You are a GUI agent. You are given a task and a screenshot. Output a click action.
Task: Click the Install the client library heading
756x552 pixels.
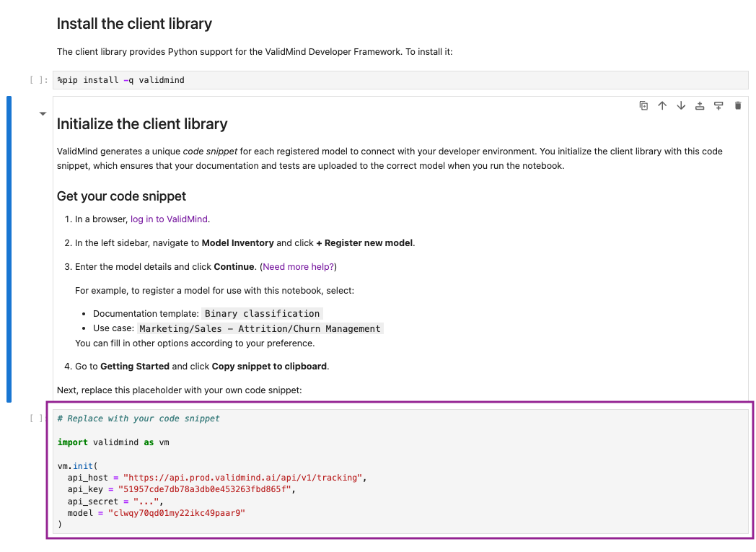click(x=133, y=23)
